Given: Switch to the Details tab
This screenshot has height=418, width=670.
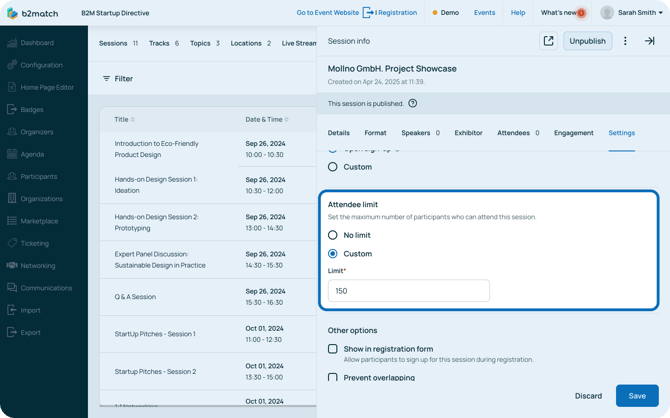Looking at the screenshot, I should coord(338,133).
